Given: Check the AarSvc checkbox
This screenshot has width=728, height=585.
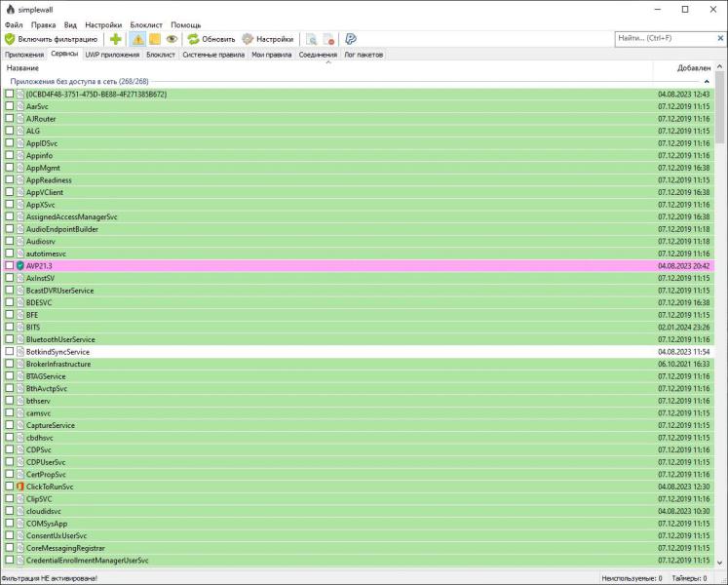Looking at the screenshot, I should [10, 106].
